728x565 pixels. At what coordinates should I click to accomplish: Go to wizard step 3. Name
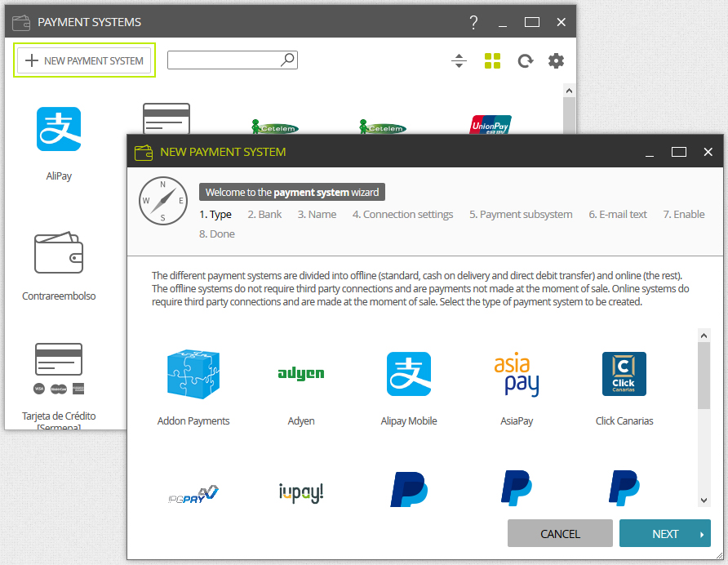(x=317, y=214)
